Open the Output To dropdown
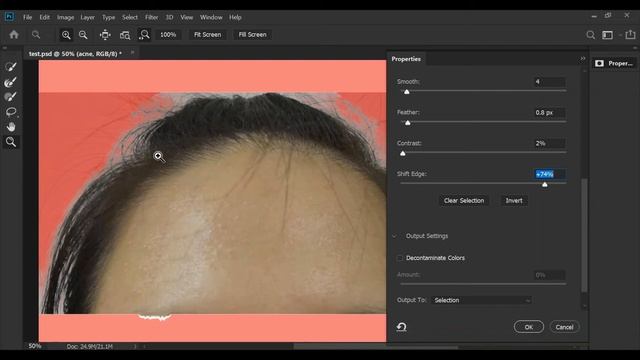Screen dimensions: 640x360 (482, 300)
